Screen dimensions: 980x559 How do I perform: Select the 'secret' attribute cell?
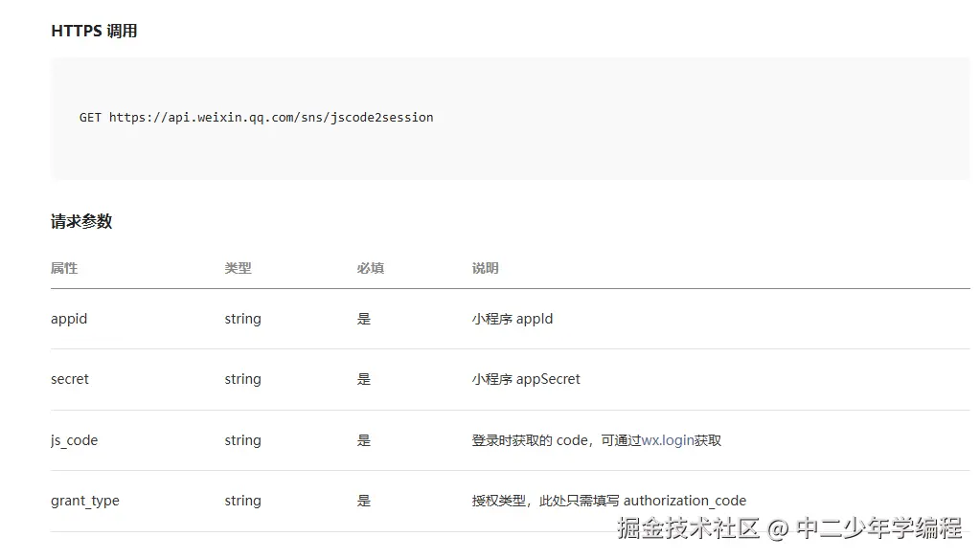click(x=70, y=380)
